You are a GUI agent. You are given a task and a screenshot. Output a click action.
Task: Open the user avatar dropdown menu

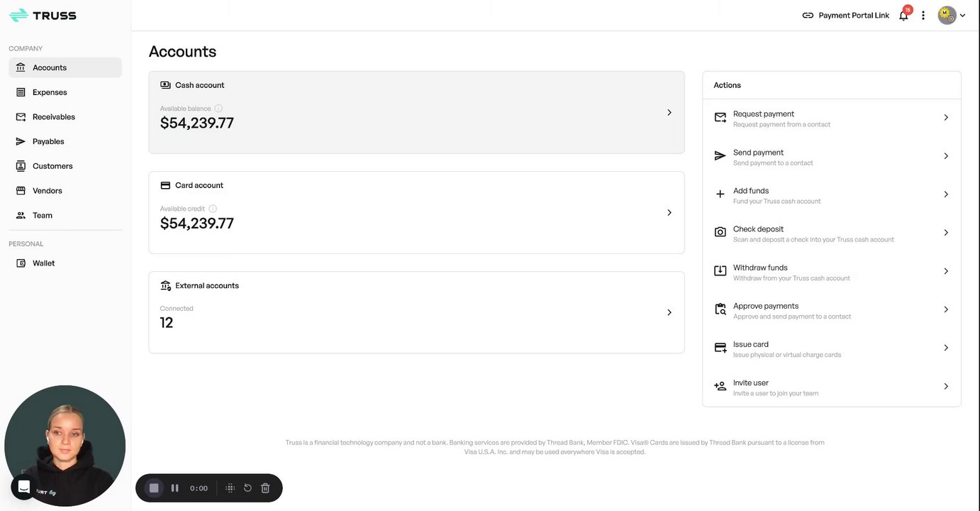pyautogui.click(x=952, y=16)
